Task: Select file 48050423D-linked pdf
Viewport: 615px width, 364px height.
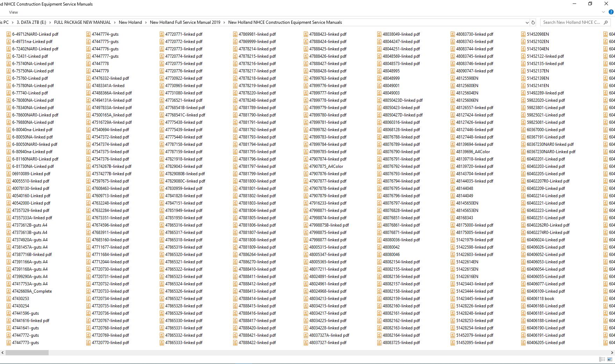Action: (400, 100)
